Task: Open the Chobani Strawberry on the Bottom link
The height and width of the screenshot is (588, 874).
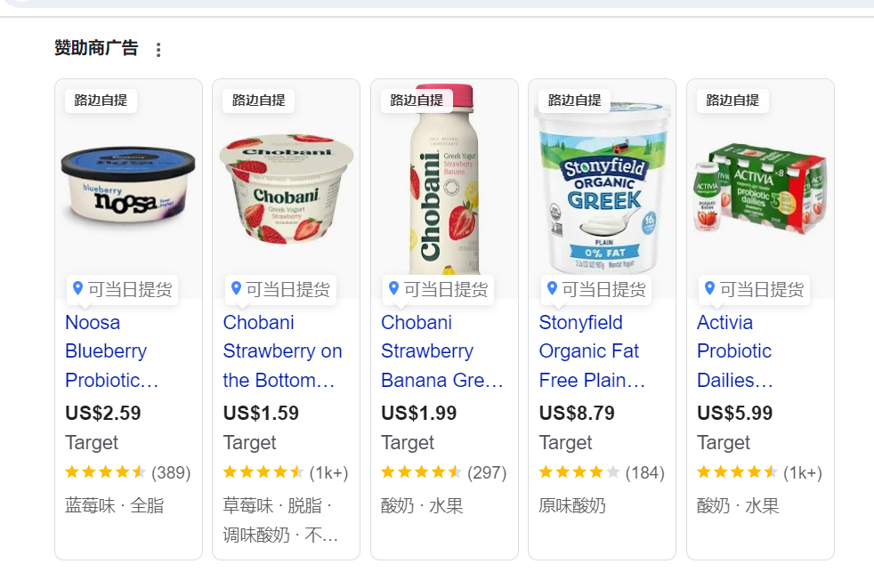Action: click(x=282, y=351)
